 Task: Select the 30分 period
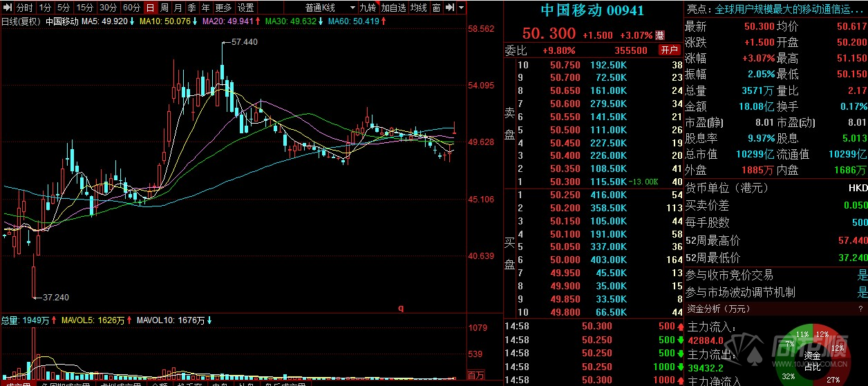click(x=108, y=8)
